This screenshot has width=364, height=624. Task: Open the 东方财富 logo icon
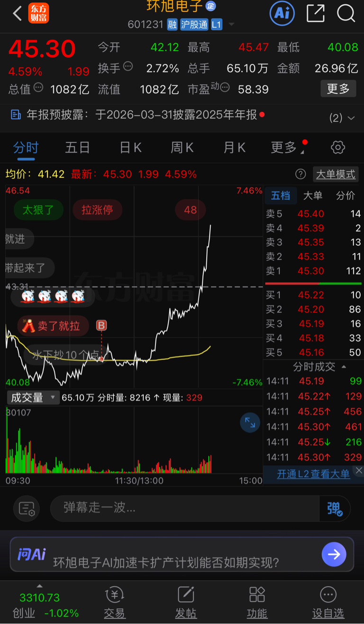[x=38, y=13]
